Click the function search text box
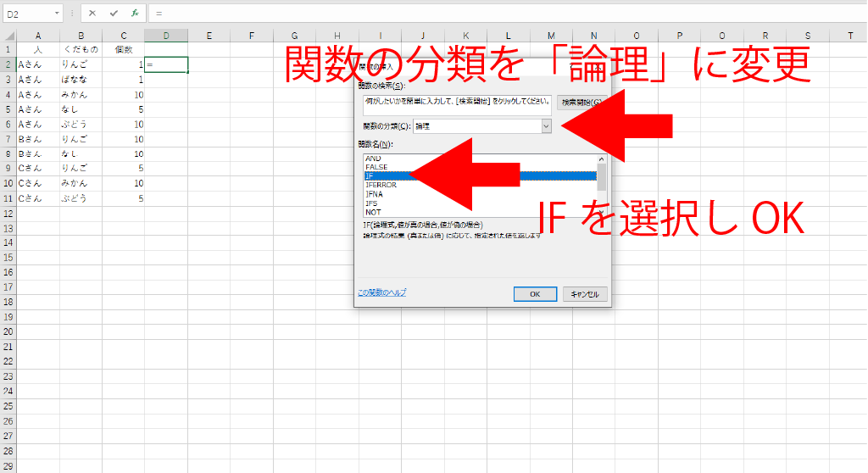Viewport: 868px width, 473px height. [x=456, y=103]
